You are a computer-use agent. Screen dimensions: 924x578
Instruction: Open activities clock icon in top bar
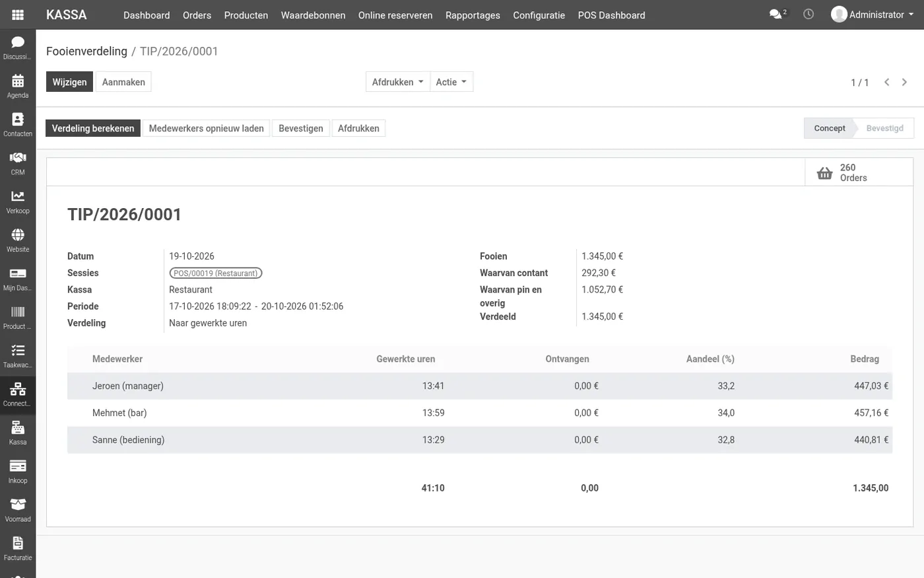[808, 14]
